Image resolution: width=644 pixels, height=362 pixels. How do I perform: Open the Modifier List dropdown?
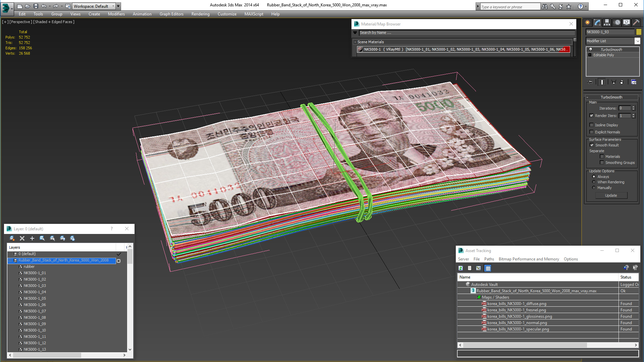point(638,41)
